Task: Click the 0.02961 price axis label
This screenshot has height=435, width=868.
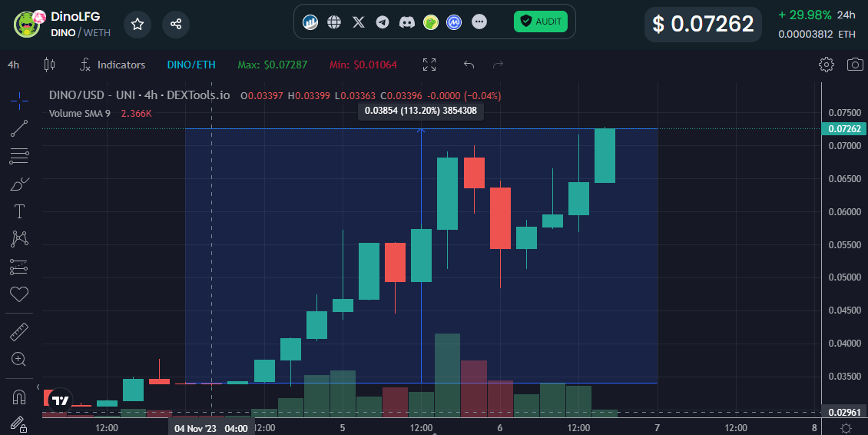Action: point(843,412)
